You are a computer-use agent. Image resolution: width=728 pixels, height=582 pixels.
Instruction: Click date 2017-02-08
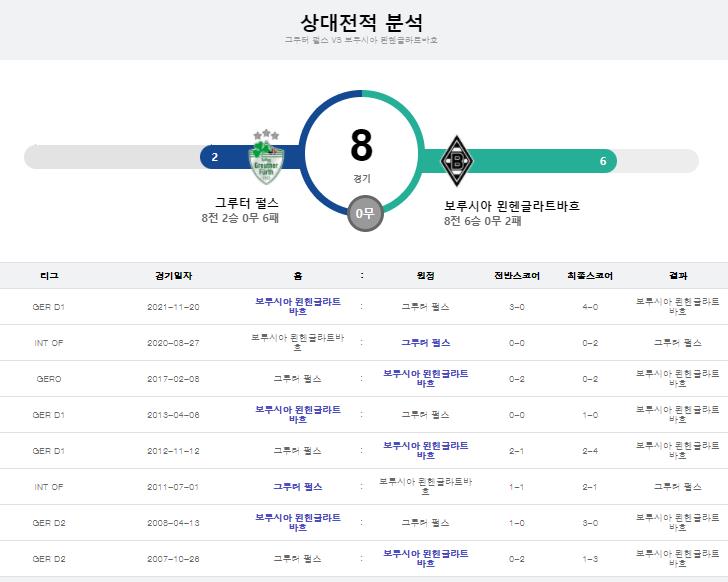(x=173, y=379)
